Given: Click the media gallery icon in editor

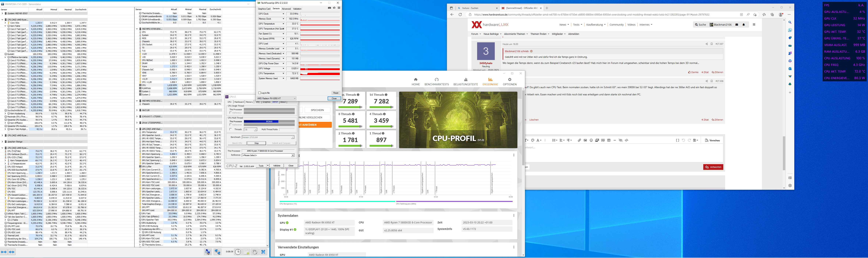Looking at the screenshot, I should (x=597, y=140).
